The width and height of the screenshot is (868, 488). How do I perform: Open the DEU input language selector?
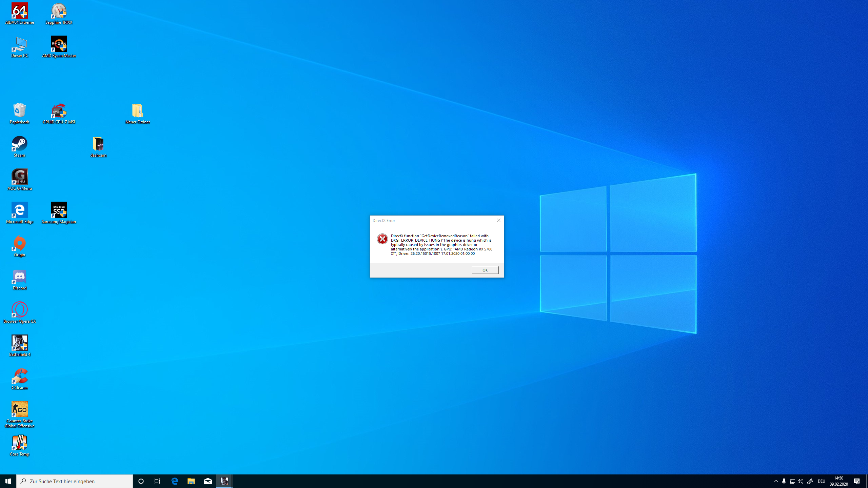[x=821, y=481]
